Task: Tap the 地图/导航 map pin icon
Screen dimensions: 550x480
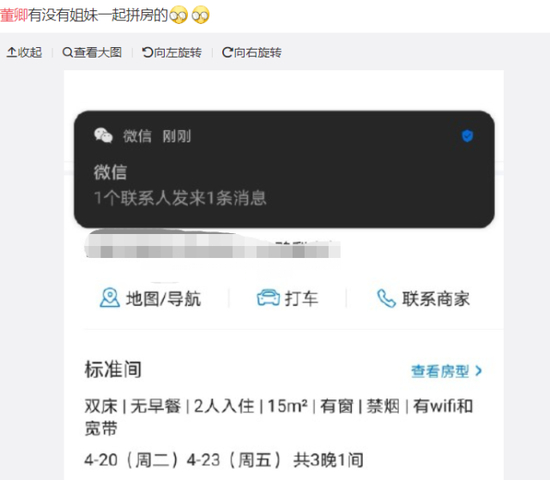Action: (110, 298)
